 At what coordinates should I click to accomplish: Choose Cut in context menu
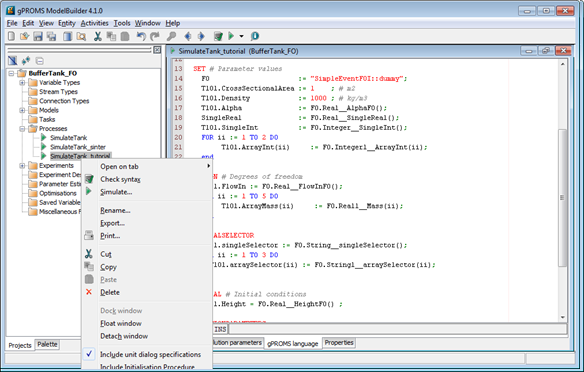[147, 254]
